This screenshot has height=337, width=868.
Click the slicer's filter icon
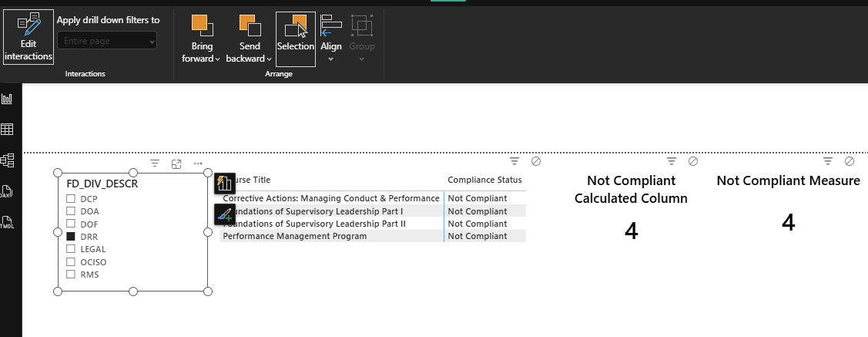pos(155,163)
